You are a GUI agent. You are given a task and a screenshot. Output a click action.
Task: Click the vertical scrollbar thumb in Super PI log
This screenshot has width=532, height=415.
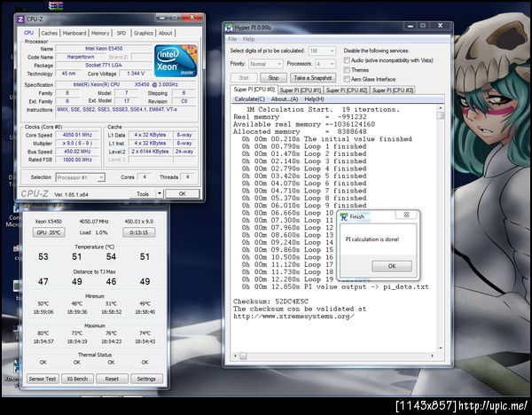click(441, 115)
